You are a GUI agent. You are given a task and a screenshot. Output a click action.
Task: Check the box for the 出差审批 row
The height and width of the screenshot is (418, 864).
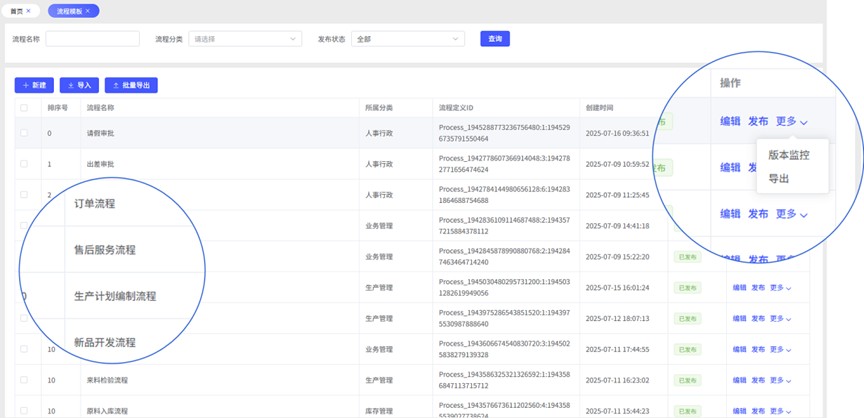(24, 164)
